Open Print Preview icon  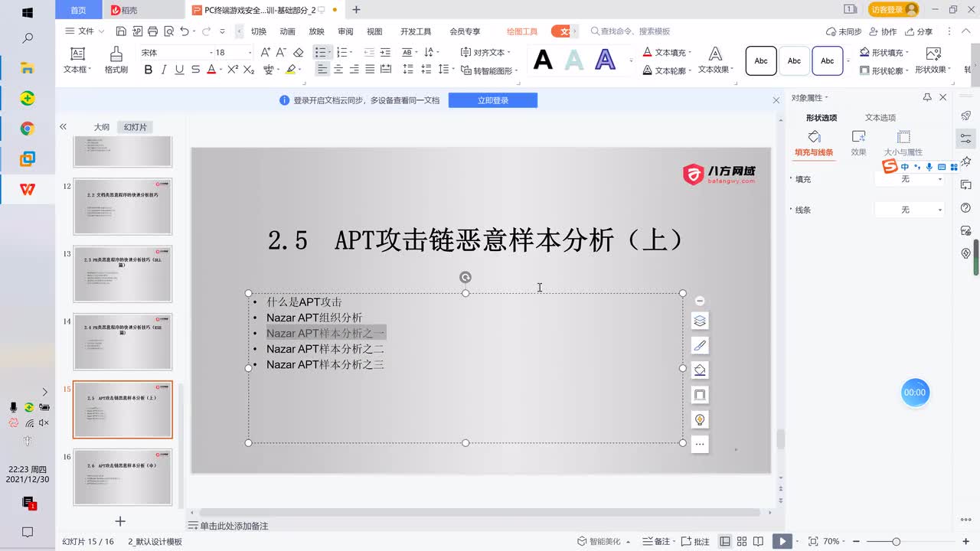[168, 31]
